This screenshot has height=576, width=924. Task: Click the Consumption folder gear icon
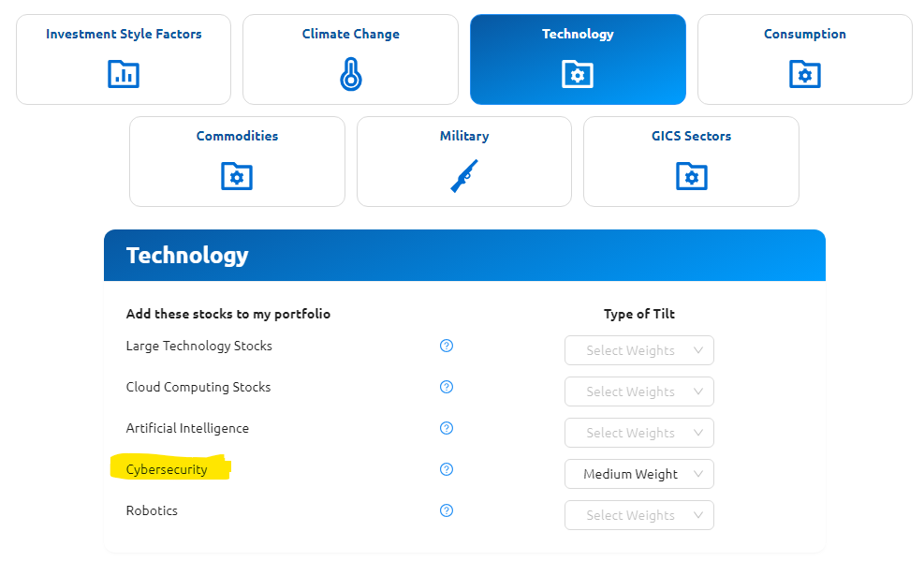pos(805,74)
